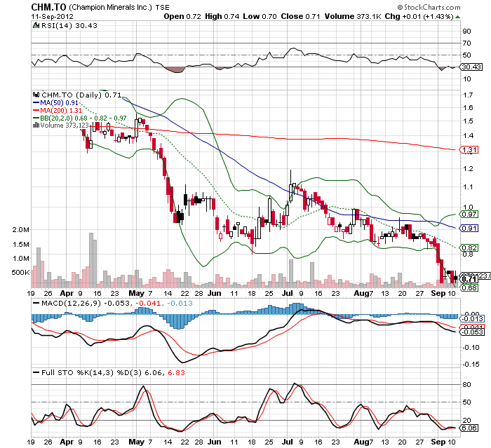This screenshot has width=491, height=448.
Task: Click the red -0.041 MACD signal value
Action: pos(147,304)
